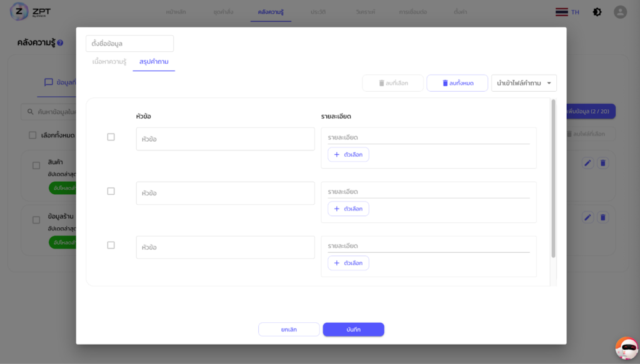The height and width of the screenshot is (364, 640).
Task: Check the second question row checkbox
Action: coord(111,191)
